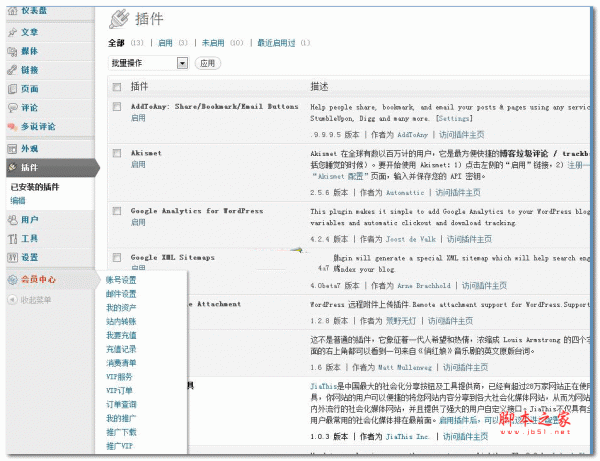Open Automattic author link
The height and width of the screenshot is (461, 600).
(x=405, y=192)
